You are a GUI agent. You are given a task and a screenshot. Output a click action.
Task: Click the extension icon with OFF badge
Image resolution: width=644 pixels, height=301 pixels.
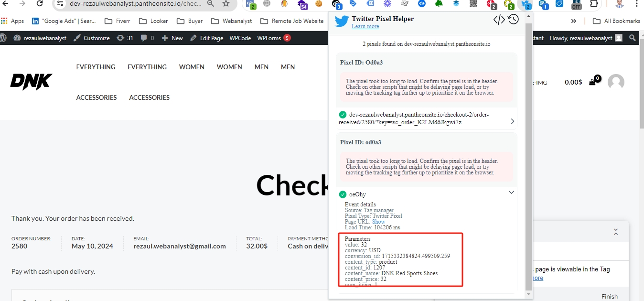[577, 4]
